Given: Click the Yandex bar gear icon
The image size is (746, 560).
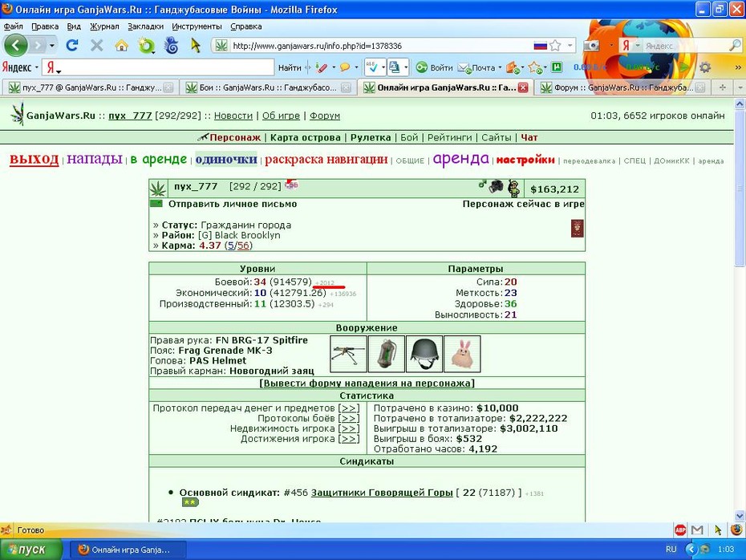Looking at the screenshot, I should pos(705,67).
